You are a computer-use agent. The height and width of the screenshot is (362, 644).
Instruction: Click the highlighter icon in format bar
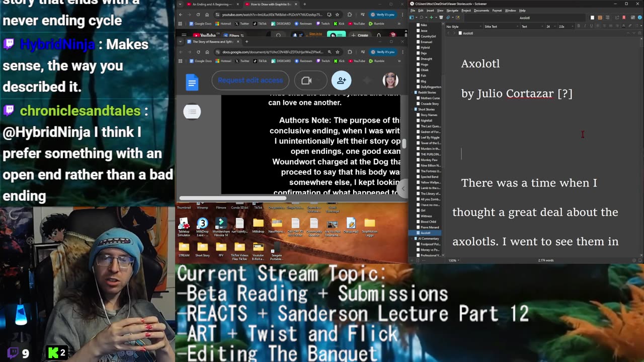[630, 26]
